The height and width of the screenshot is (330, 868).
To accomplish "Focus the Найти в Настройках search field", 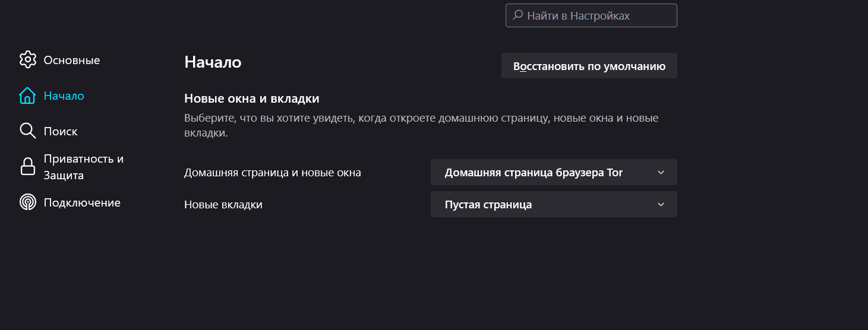I will click(591, 15).
